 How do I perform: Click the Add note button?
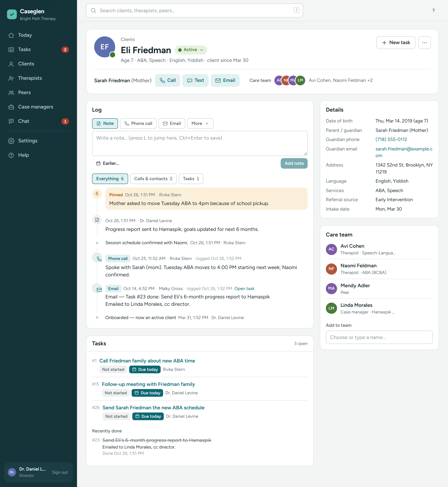294,163
